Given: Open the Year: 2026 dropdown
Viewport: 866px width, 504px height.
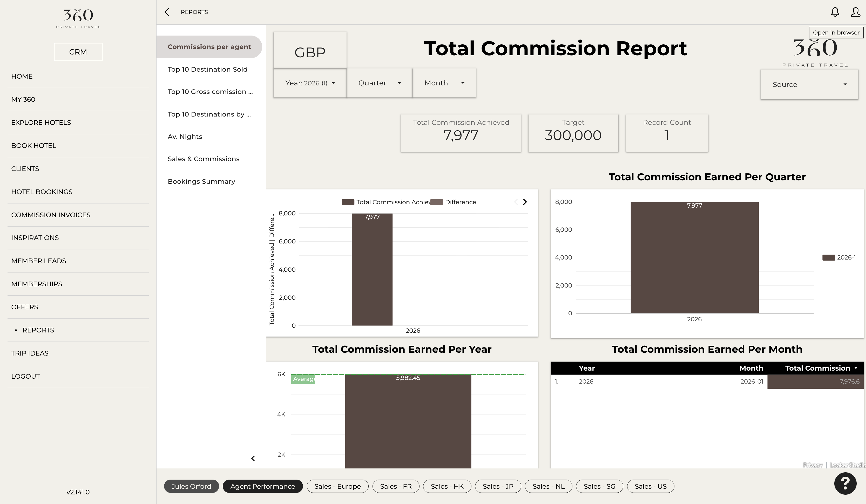Looking at the screenshot, I should pos(310,83).
